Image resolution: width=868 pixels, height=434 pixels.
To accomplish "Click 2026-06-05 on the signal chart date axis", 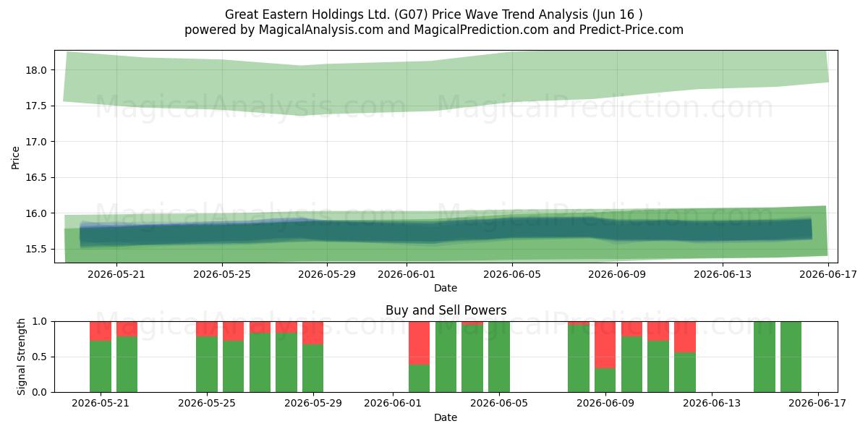I will point(499,404).
